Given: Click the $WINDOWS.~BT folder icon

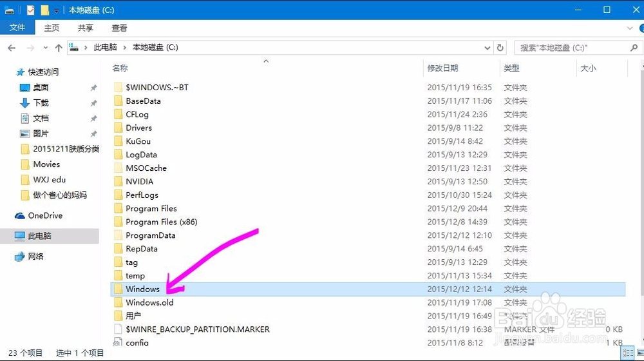Looking at the screenshot, I should point(118,87).
